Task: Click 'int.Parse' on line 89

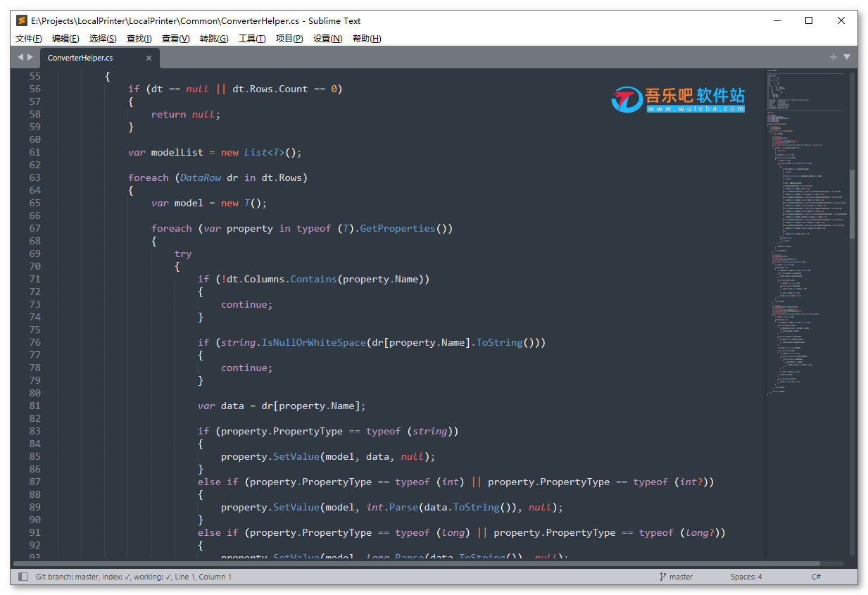Action: point(392,507)
